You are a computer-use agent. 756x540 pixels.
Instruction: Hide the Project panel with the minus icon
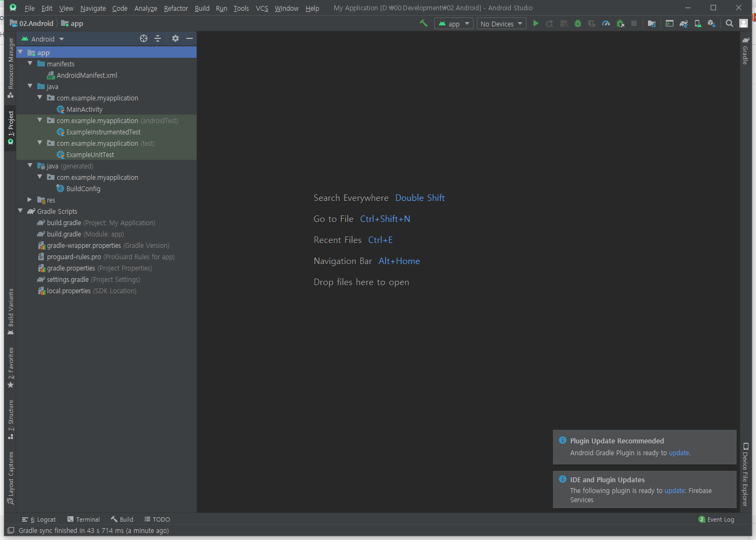click(x=190, y=38)
